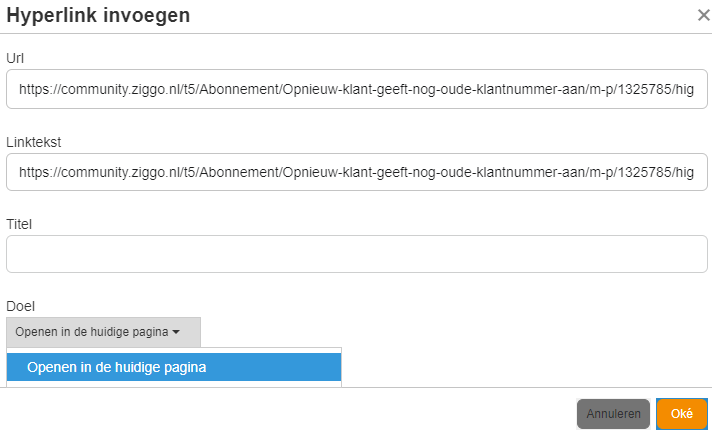
Task: Click the Doel label
Action: (20, 306)
